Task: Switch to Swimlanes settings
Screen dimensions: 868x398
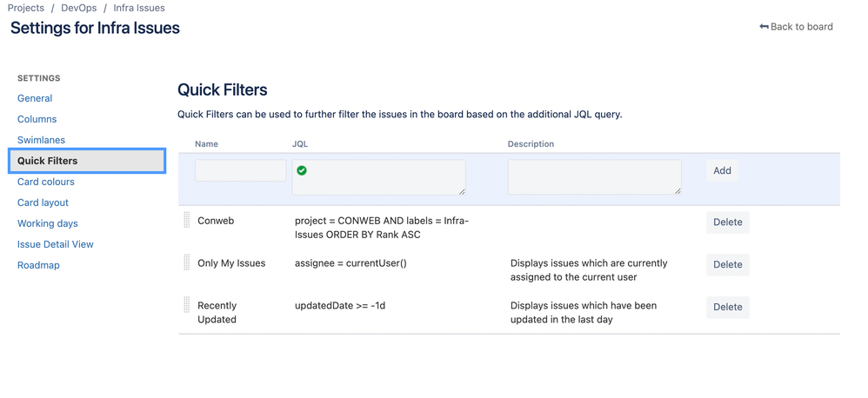Action: pyautogui.click(x=41, y=141)
